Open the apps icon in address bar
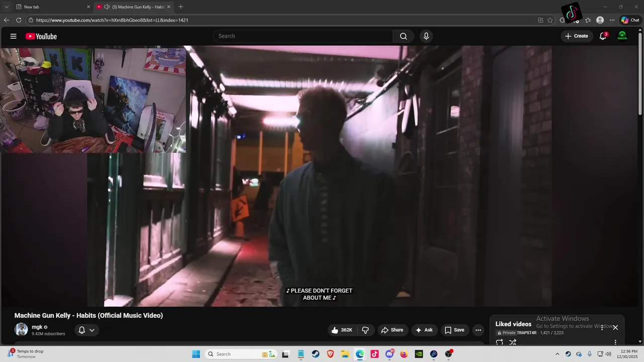Image resolution: width=644 pixels, height=362 pixels. pos(540,20)
